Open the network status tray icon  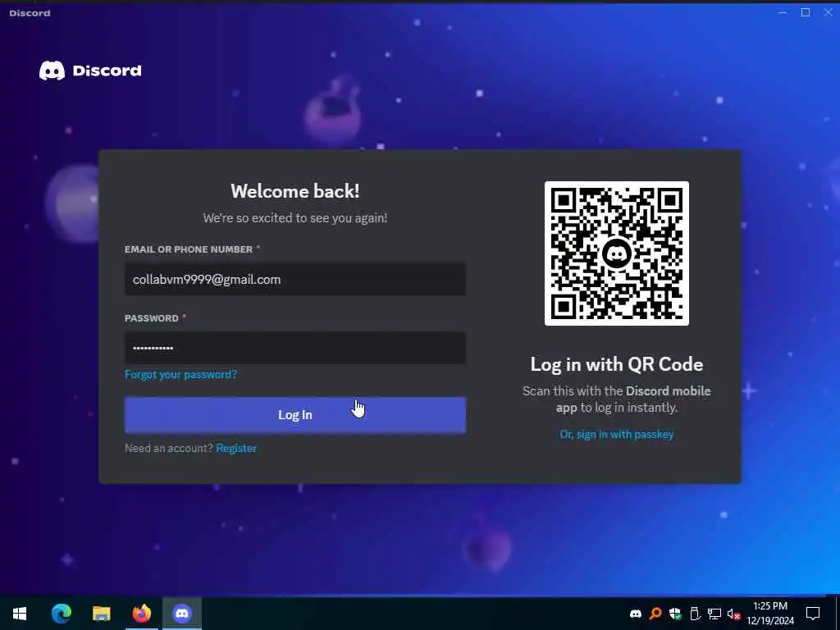tap(714, 614)
